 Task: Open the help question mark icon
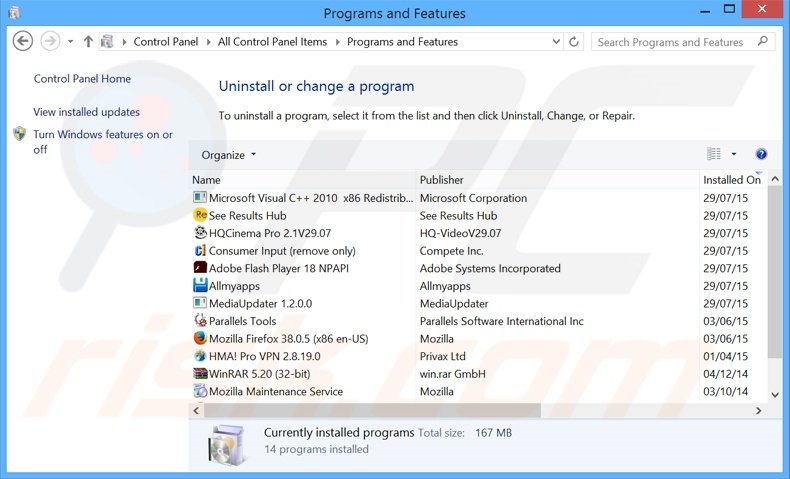click(761, 154)
